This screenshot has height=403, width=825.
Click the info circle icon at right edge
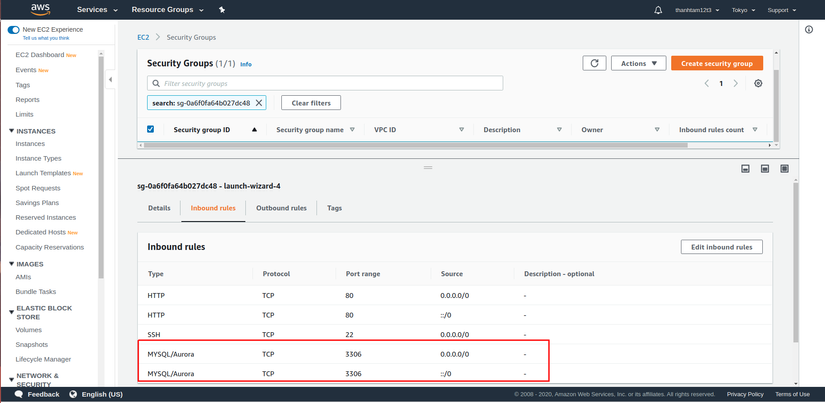809,30
